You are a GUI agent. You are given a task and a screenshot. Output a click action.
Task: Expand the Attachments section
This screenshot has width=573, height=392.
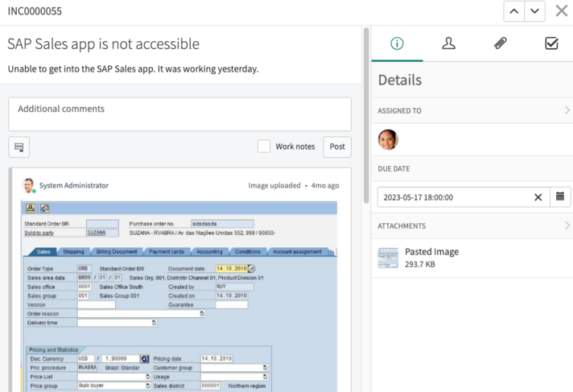coord(472,226)
